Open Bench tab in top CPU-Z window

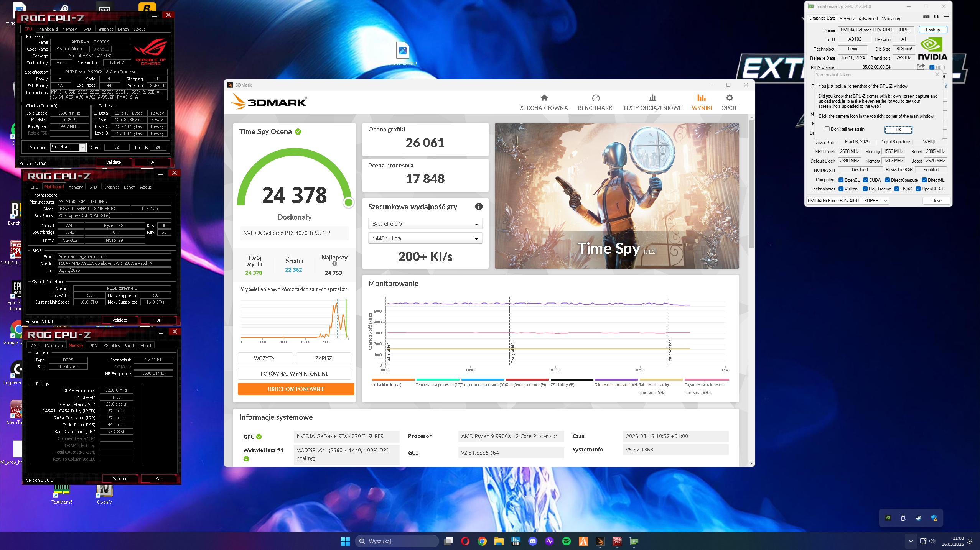pyautogui.click(x=123, y=29)
